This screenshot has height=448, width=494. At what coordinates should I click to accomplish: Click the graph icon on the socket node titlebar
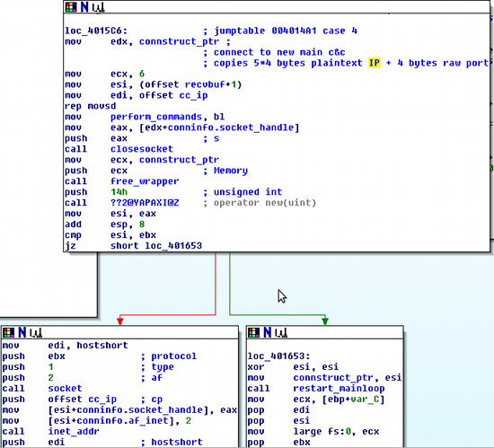[36, 333]
